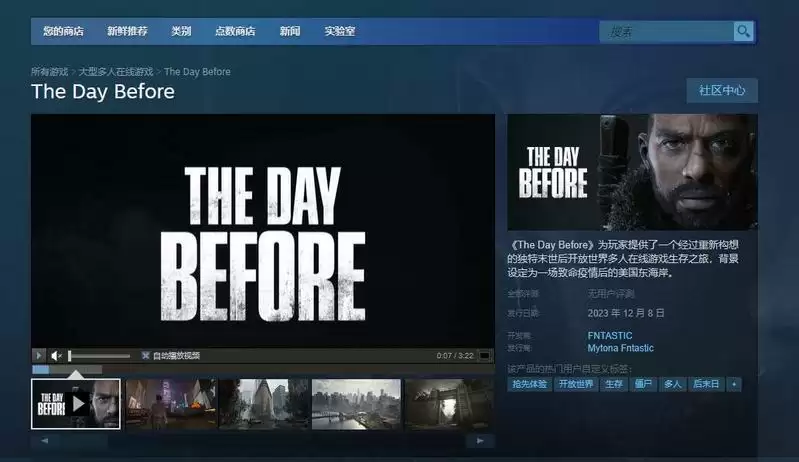
Task: Open the 类别 dropdown menu
Action: tap(181, 31)
